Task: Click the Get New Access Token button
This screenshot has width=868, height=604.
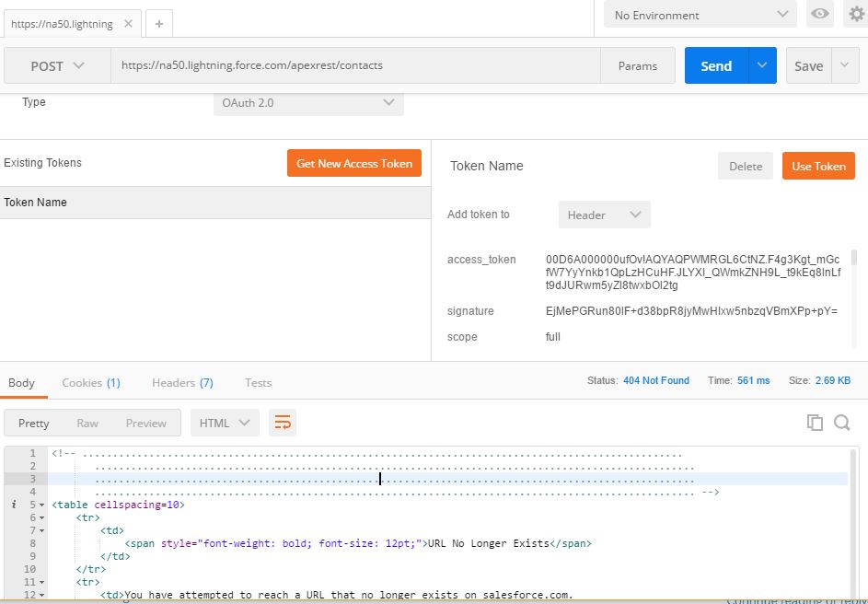Action: 353,162
